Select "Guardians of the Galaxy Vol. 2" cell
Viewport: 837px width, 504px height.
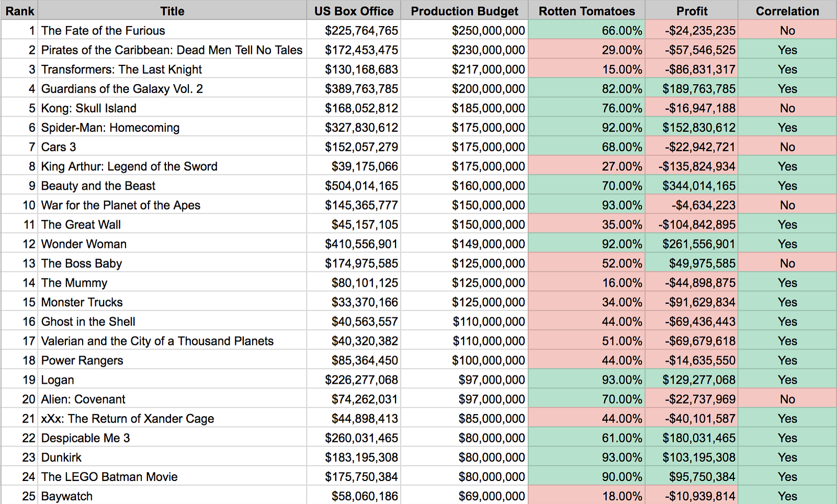click(x=172, y=88)
